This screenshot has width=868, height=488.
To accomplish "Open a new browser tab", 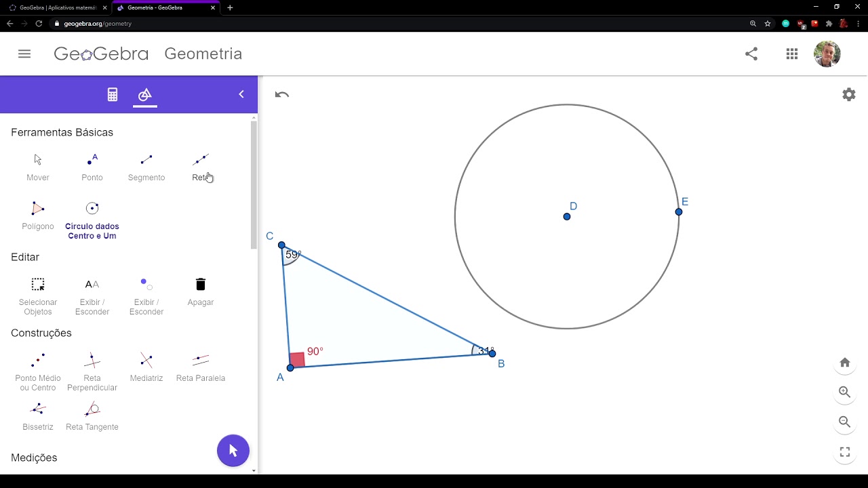I will coord(230,7).
